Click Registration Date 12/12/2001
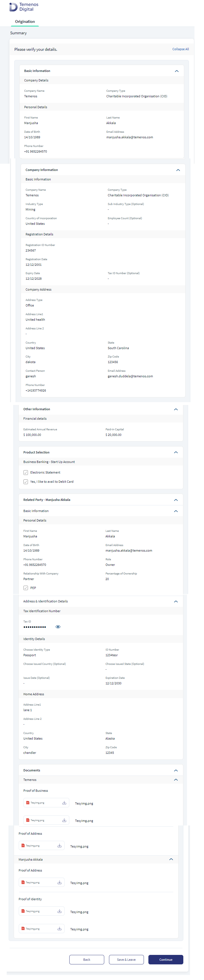 coord(34,264)
